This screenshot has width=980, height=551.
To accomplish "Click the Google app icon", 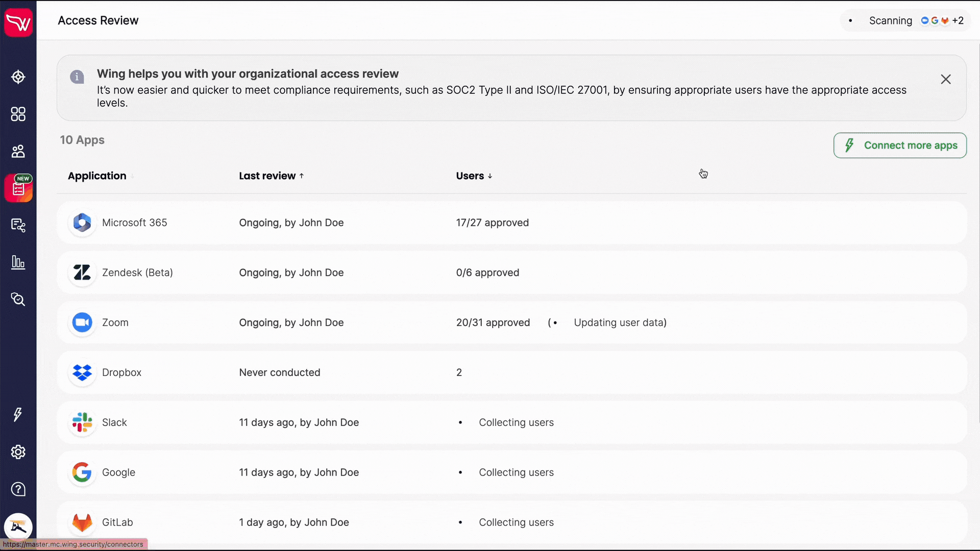I will pos(82,472).
